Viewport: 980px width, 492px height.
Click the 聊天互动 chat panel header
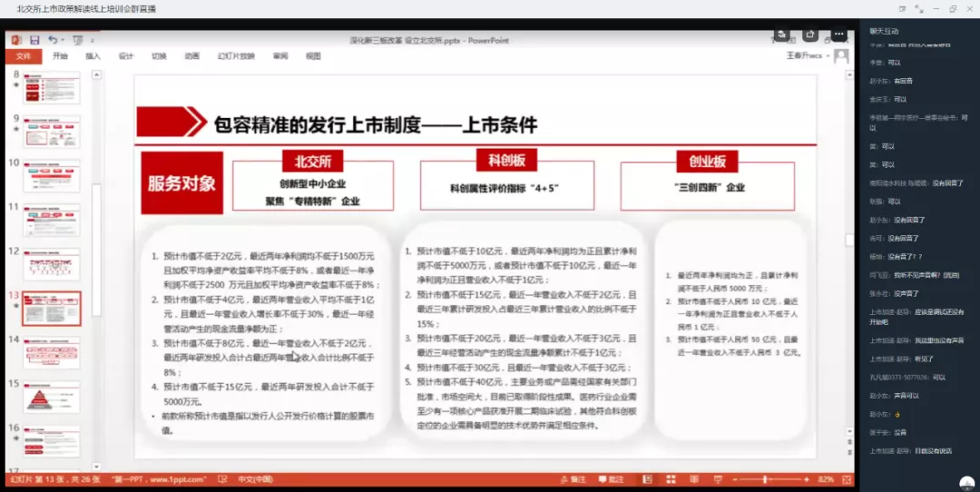884,31
